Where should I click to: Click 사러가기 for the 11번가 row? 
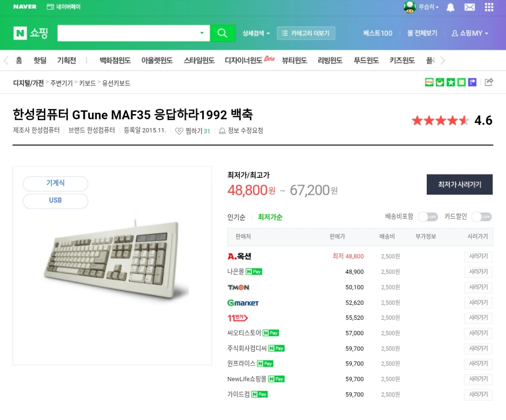point(478,318)
